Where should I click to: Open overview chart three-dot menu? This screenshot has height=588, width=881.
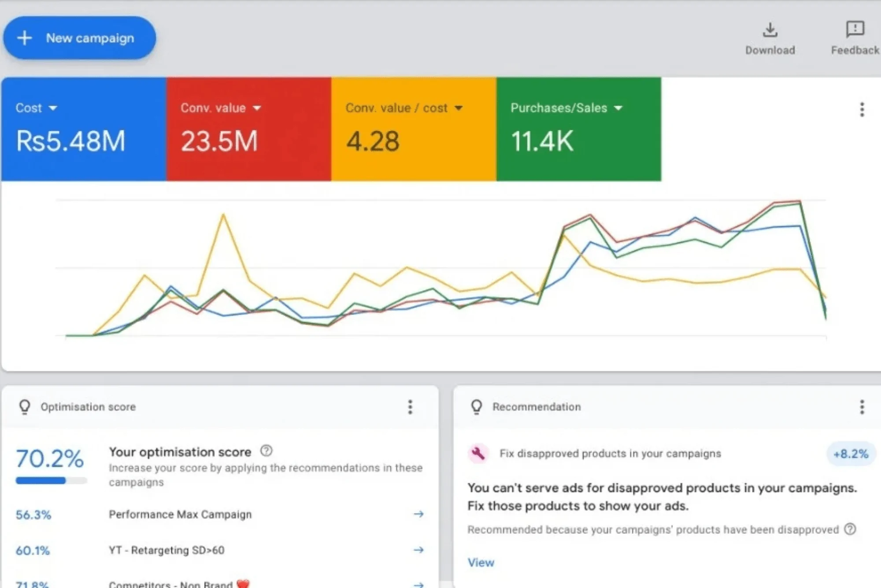(x=862, y=109)
